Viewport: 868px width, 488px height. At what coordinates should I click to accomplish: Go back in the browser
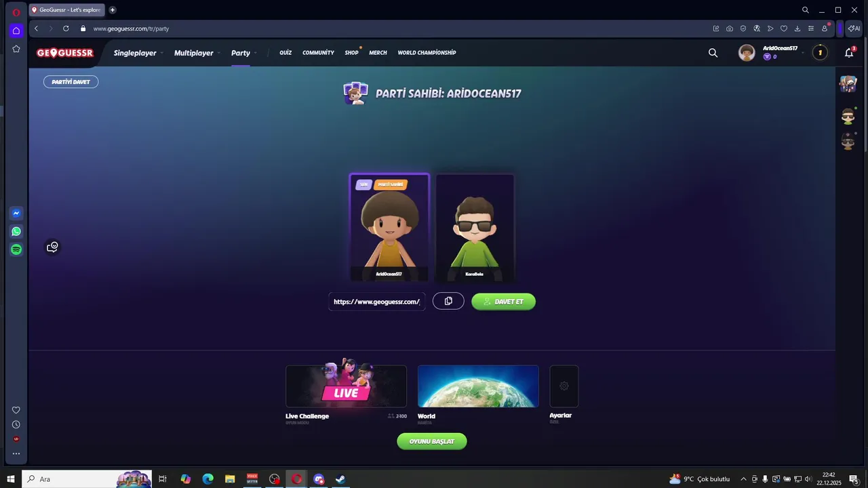(36, 28)
